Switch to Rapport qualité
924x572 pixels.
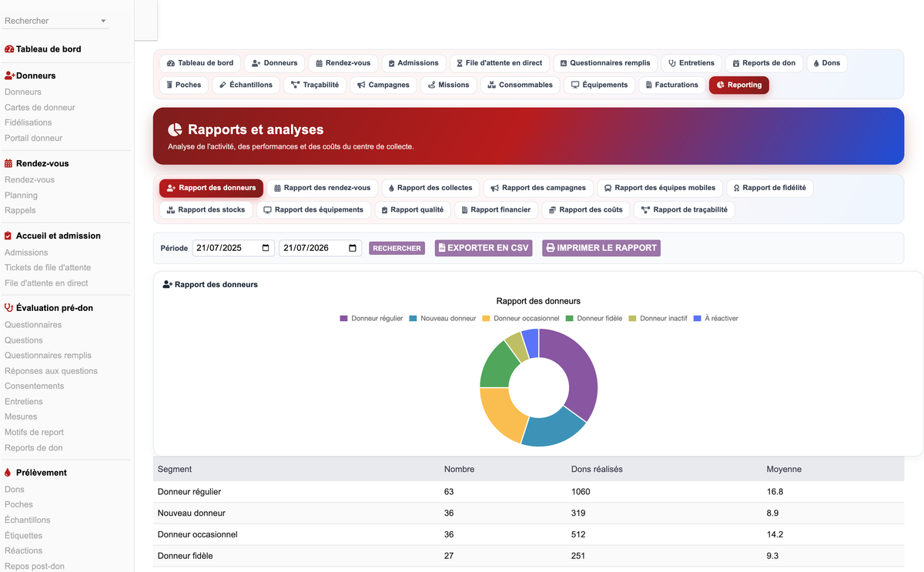point(413,209)
